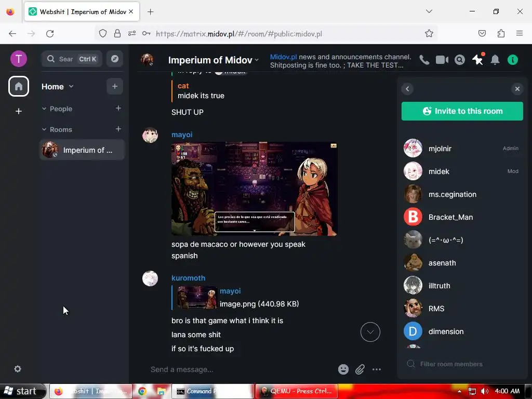Screen dimensions: 532x399
Task: Open quick settings gear in sidebar
Action: pos(18,369)
